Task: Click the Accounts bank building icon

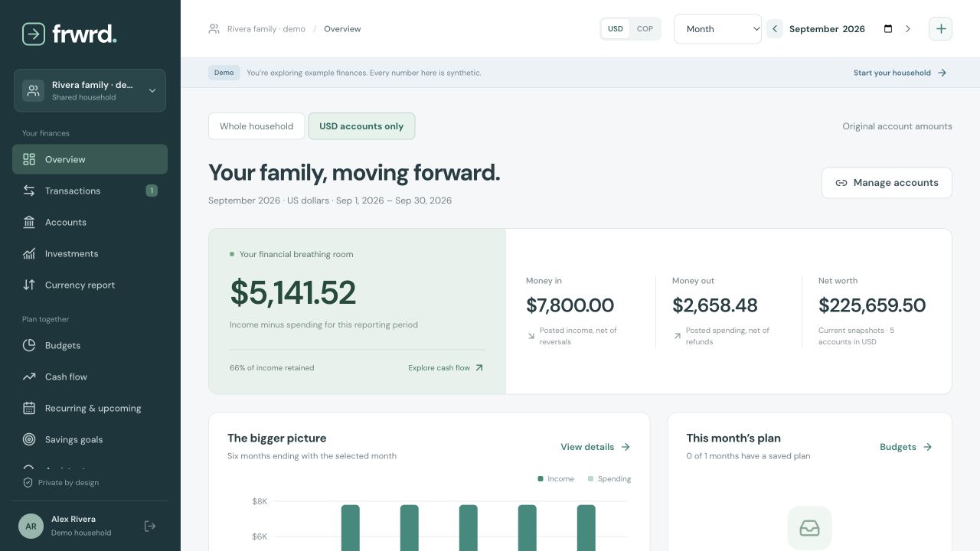Action: (x=29, y=222)
